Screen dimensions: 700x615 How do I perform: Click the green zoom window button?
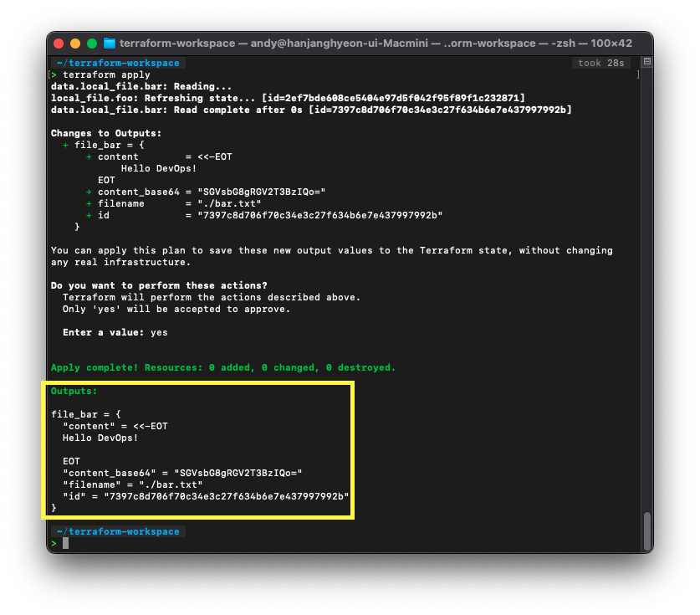pos(92,44)
